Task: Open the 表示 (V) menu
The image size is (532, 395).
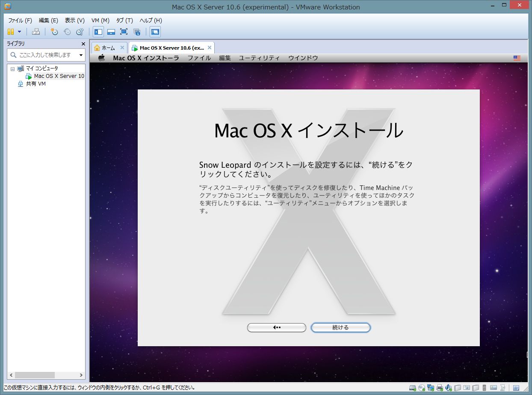Action: [75, 20]
